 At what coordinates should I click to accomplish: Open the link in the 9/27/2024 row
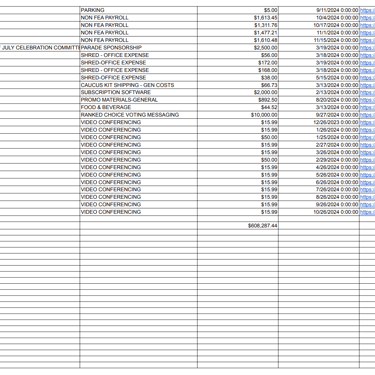(367, 115)
